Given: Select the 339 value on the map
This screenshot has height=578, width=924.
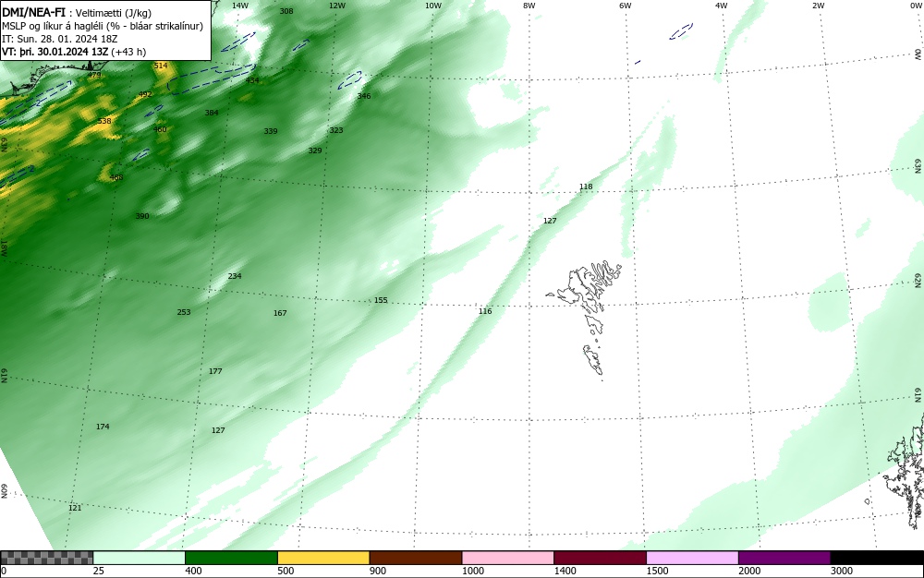Looking at the screenshot, I should tap(271, 131).
